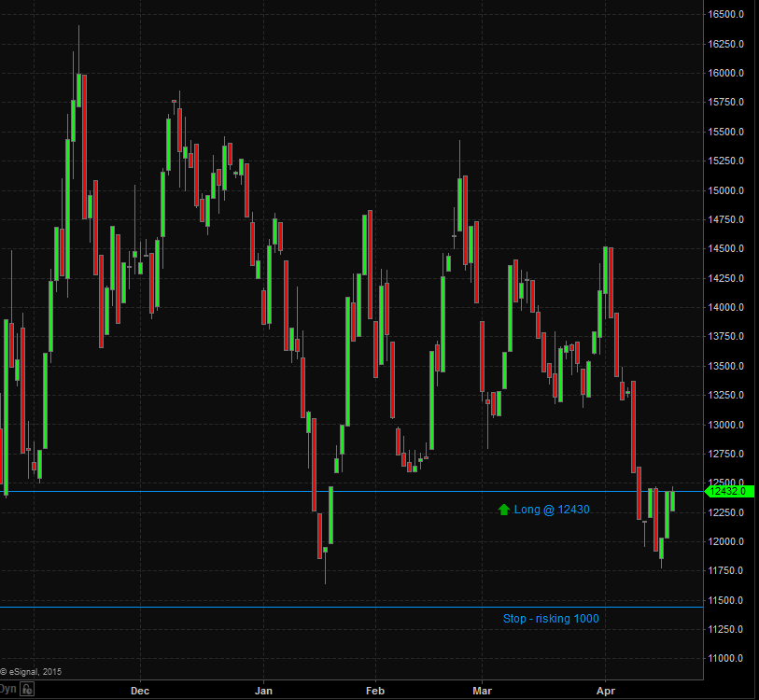Click the Feb label on time axis

(x=375, y=691)
